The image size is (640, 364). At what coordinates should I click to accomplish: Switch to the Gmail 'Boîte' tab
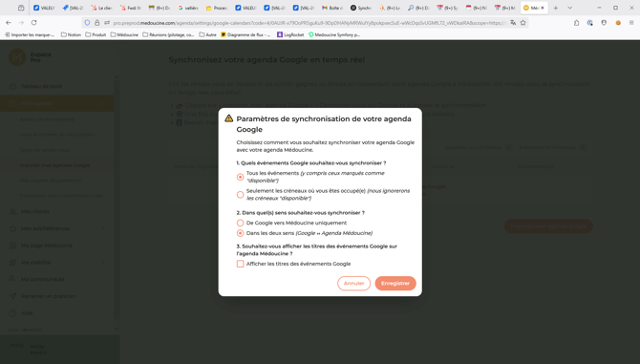tap(332, 8)
